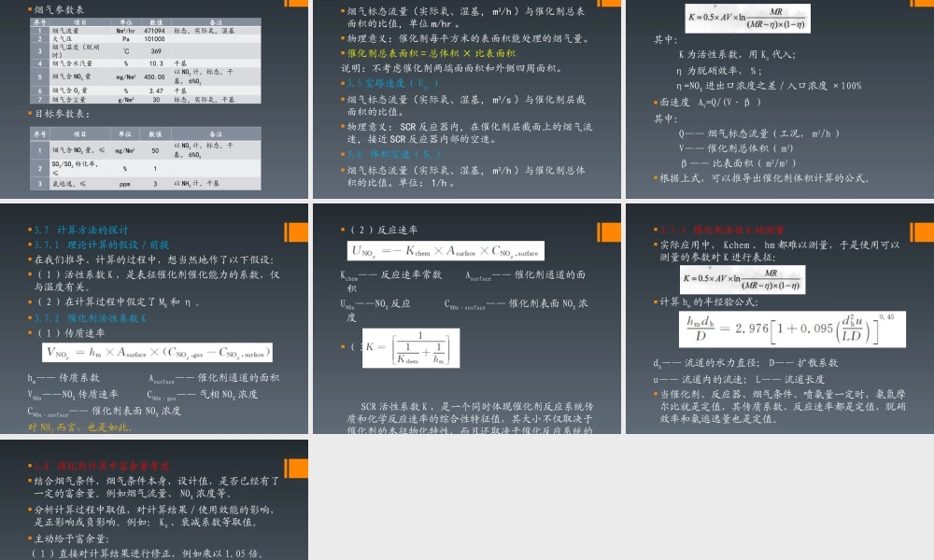Click the '氨逃逸, ≤' row in target table
This screenshot has height=560, width=934.
(146, 184)
